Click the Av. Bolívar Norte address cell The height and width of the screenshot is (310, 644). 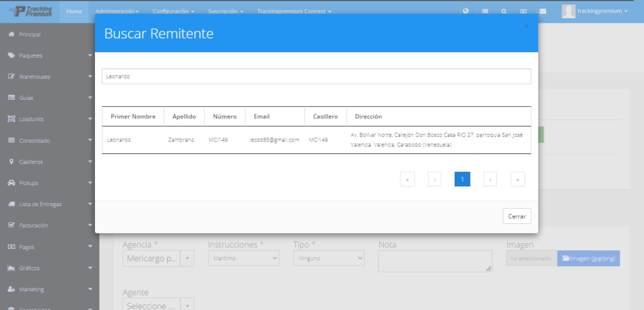point(438,140)
